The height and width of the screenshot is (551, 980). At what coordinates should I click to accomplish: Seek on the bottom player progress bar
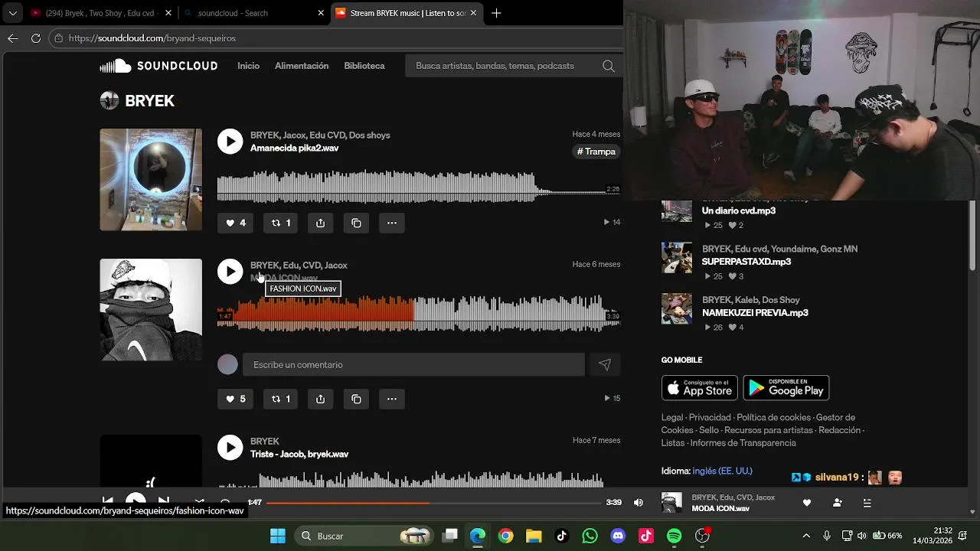click(433, 503)
